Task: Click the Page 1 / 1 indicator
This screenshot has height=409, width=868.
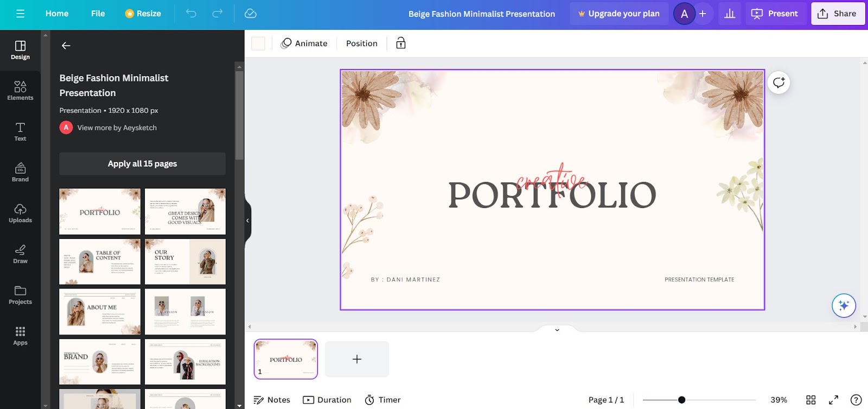Action: 606,400
